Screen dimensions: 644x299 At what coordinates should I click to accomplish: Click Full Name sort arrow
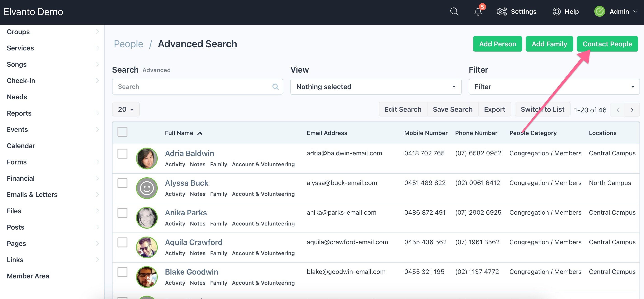pos(200,133)
